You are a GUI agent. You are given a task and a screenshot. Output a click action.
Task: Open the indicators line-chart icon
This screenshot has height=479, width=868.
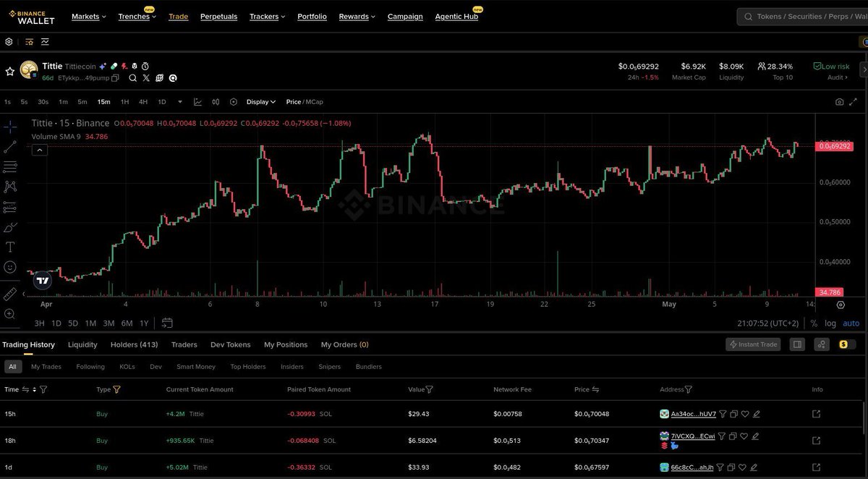click(x=197, y=102)
